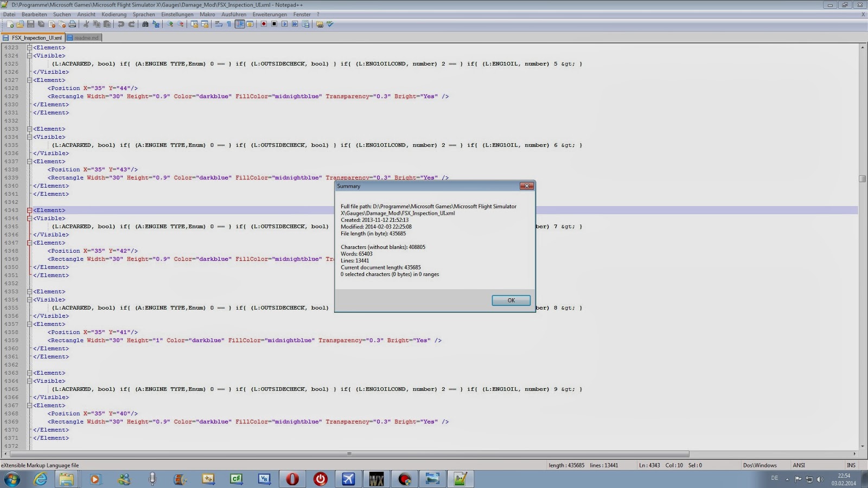The width and height of the screenshot is (868, 488).
Task: Open the Einstellungen menu
Action: tap(177, 15)
